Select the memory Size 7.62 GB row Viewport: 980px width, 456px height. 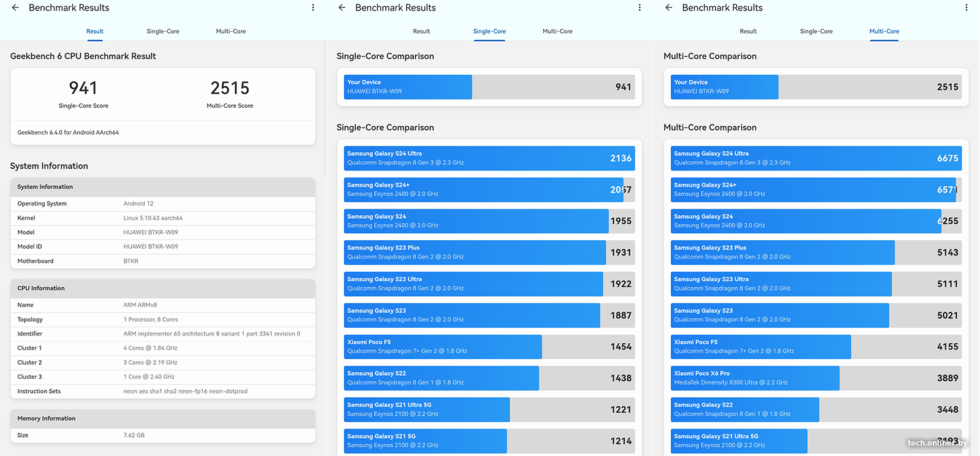click(x=163, y=435)
